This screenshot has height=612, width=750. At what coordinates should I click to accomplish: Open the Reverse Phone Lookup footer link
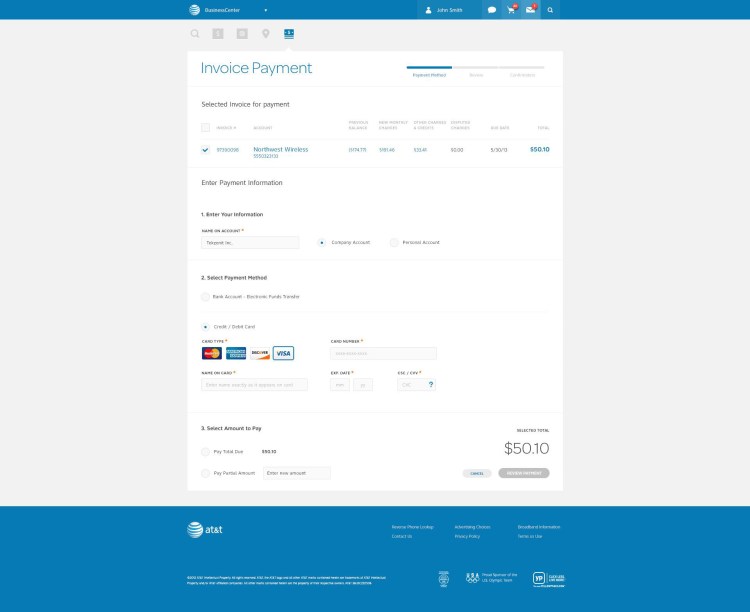click(412, 527)
